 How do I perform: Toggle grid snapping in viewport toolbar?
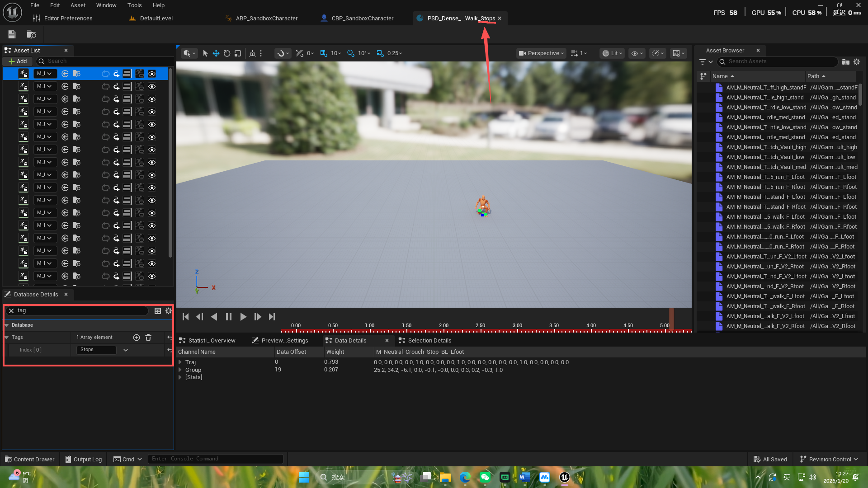pos(324,53)
